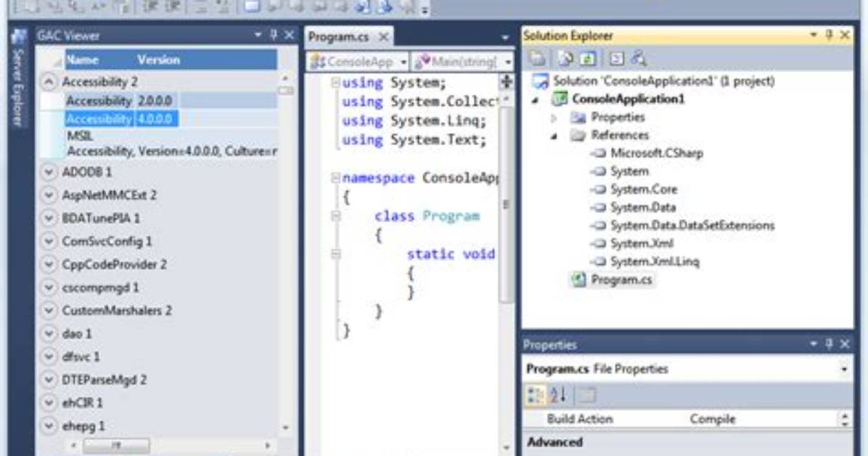This screenshot has height=456, width=868.
Task: Close the Program.cs tab
Action: [383, 37]
